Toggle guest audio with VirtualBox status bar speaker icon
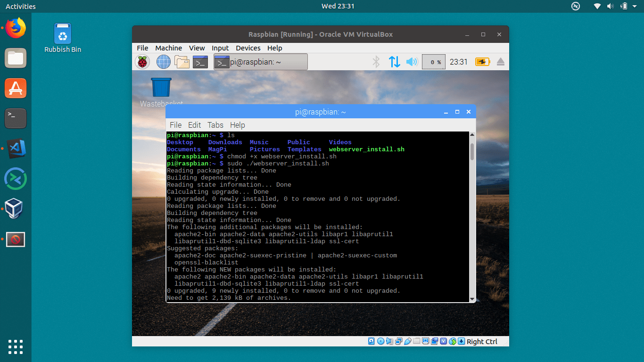This screenshot has height=362, width=644. point(389,341)
